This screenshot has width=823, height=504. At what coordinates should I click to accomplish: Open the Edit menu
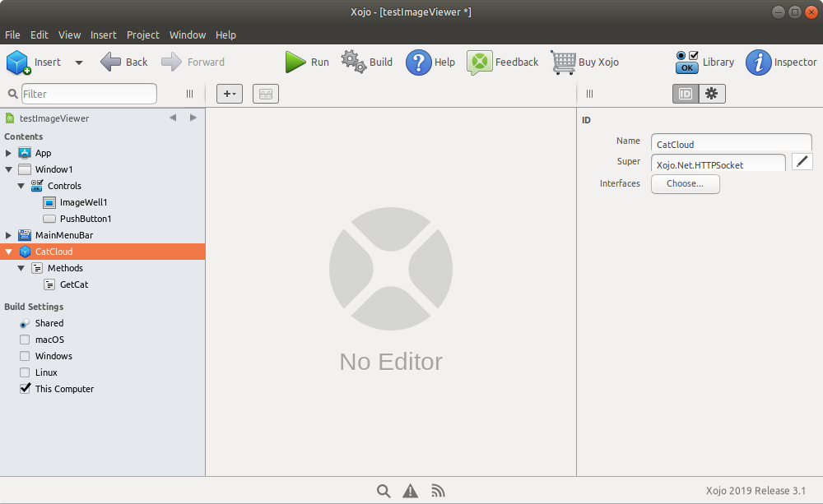(40, 35)
